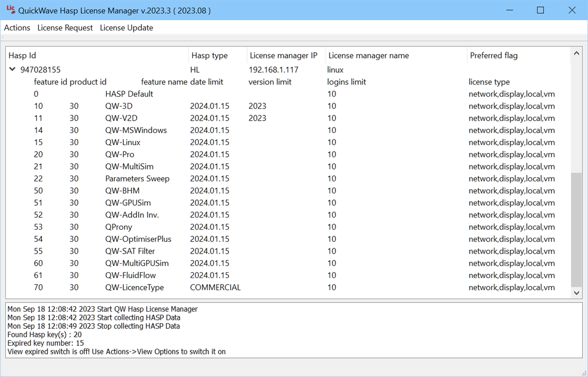Select the QW-Pro feature row
This screenshot has height=377, width=588.
(x=288, y=154)
